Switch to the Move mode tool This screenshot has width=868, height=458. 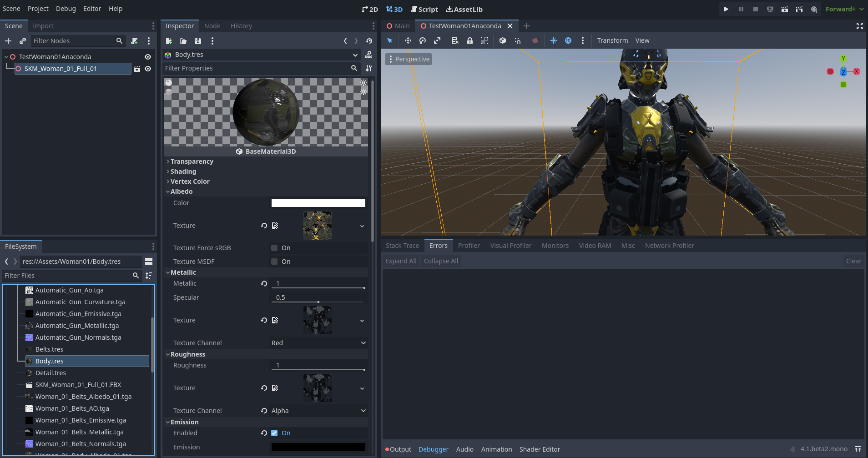407,40
